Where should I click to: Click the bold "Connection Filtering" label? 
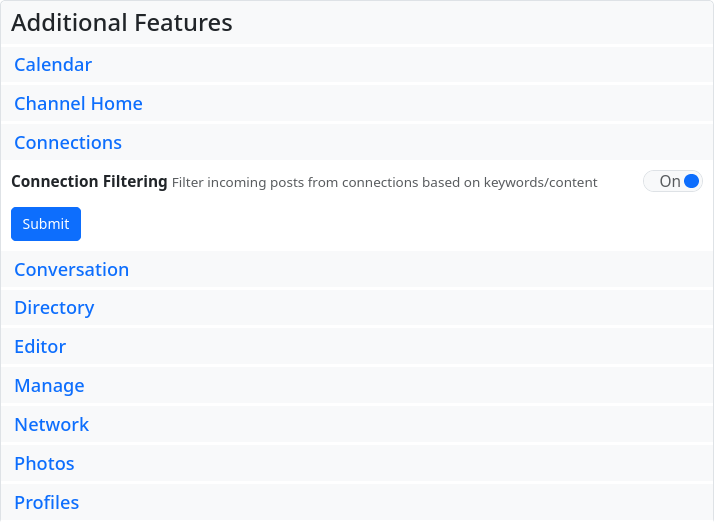click(x=89, y=182)
